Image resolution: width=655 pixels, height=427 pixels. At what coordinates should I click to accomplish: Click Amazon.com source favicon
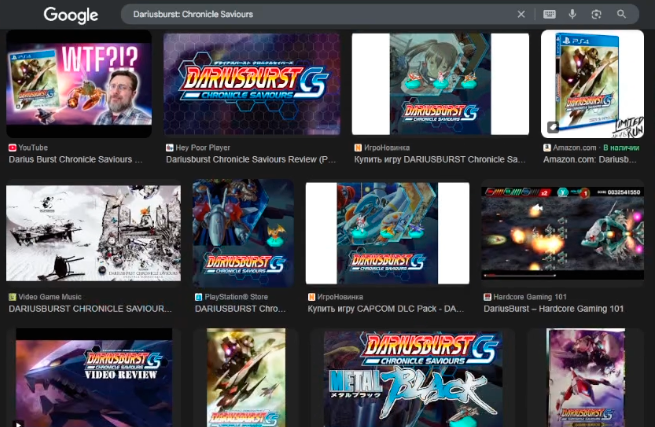[547, 147]
